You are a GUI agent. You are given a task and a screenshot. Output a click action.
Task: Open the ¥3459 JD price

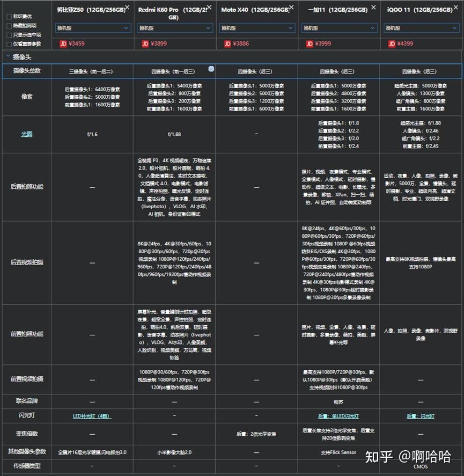pyautogui.click(x=77, y=43)
